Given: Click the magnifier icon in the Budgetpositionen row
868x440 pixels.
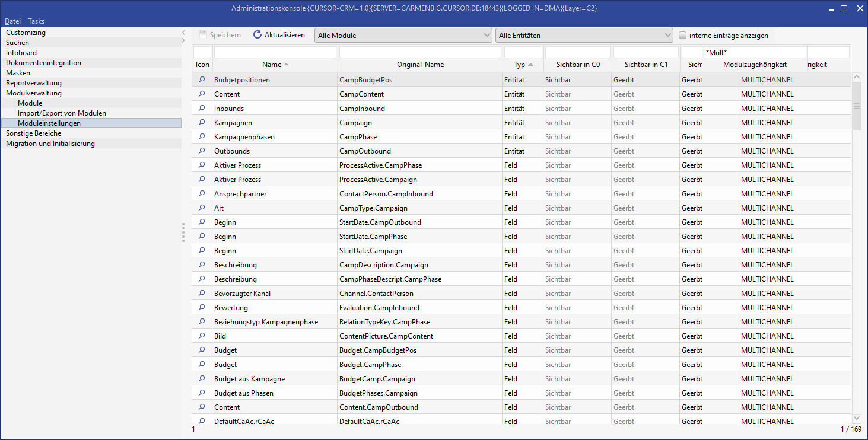Looking at the screenshot, I should (202, 79).
